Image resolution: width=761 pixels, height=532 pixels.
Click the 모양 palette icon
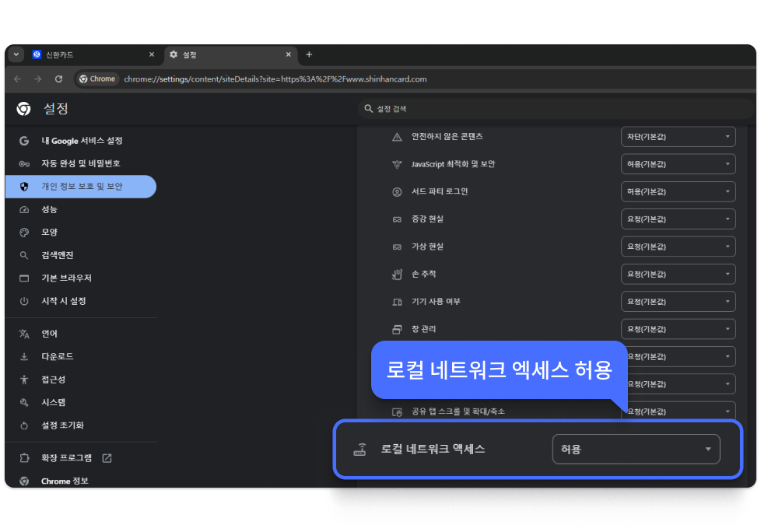click(24, 233)
